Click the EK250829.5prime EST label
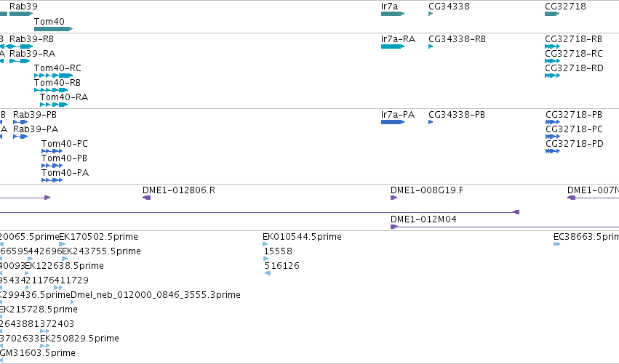Screen dimensions: 619x364 point(79,339)
